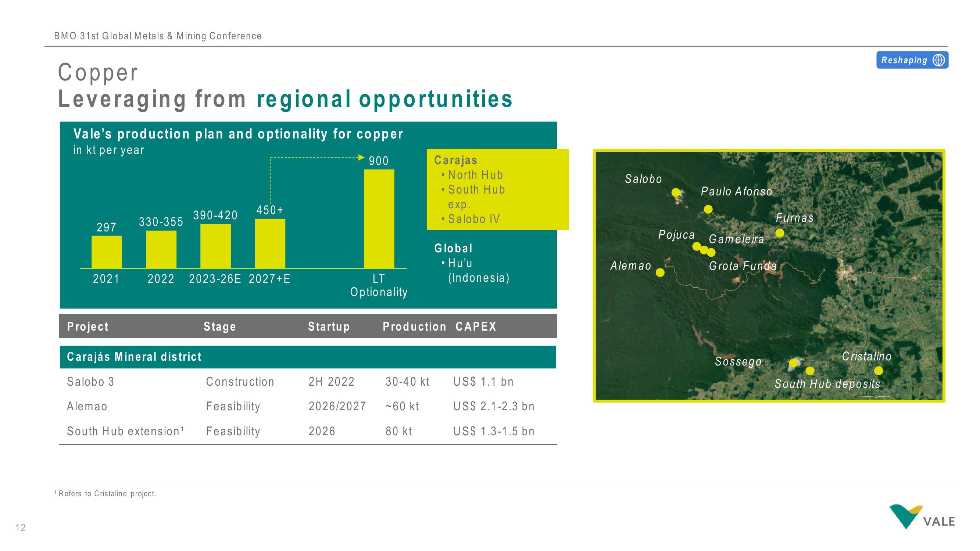Click the 'Construction' stage cell
Screen dimensions: 980x551
tap(240, 382)
